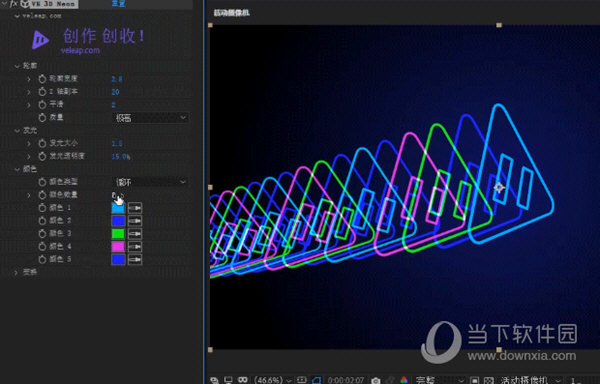The image size is (600, 384).
Task: Expand the 轮廓宽度 property arrow
Action: coord(29,79)
